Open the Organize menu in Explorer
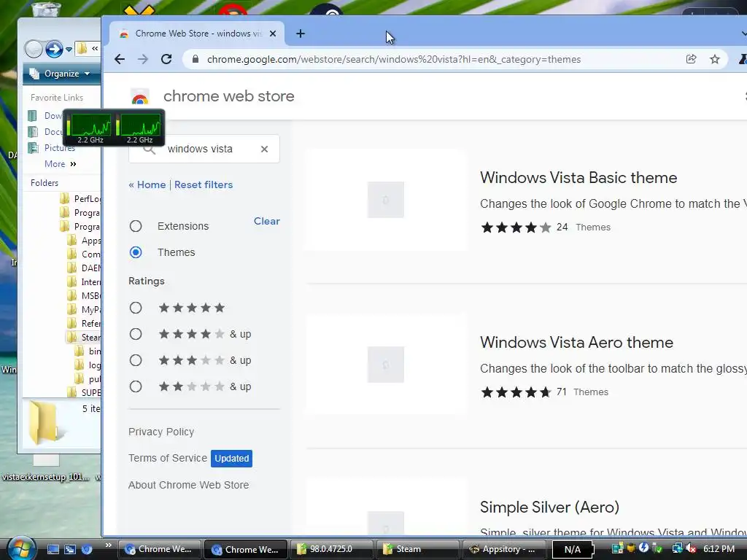 pyautogui.click(x=60, y=74)
